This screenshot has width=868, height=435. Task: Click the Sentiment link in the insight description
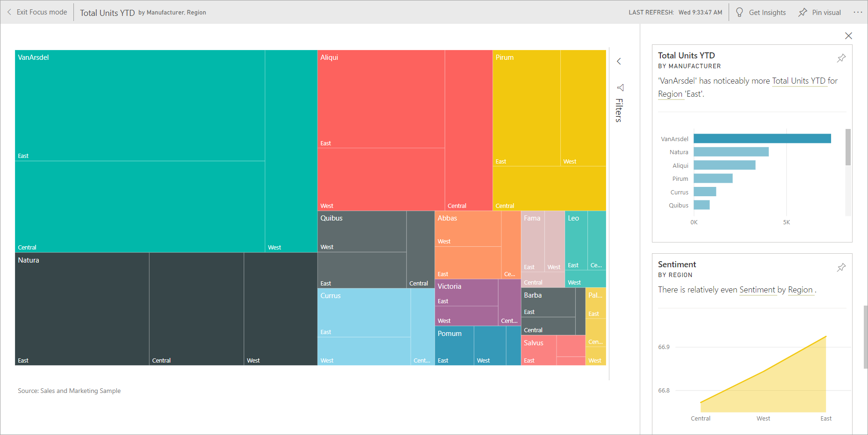(758, 290)
